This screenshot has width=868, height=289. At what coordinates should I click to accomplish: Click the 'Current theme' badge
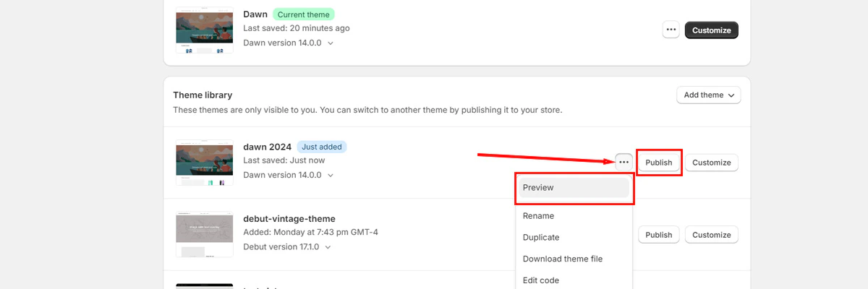[304, 14]
